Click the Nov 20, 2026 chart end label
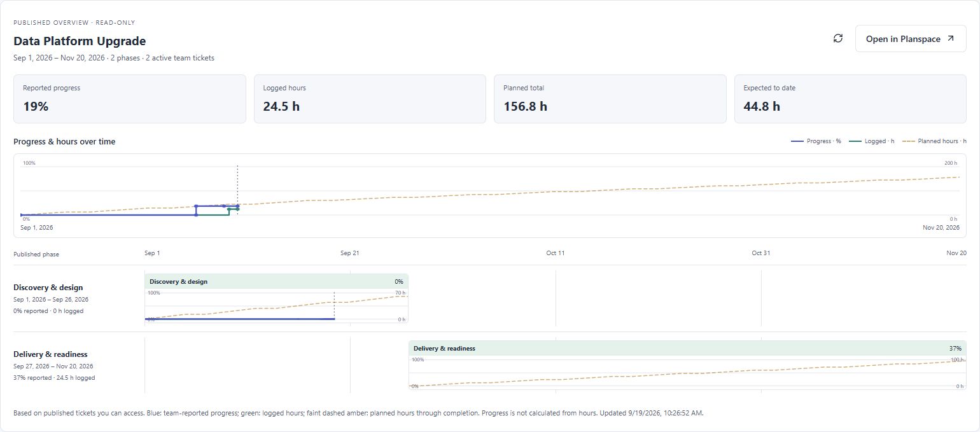 (x=940, y=228)
